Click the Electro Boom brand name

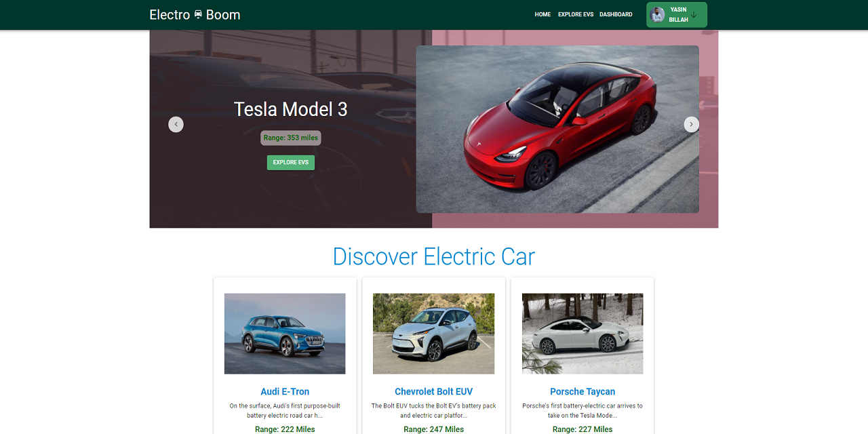[x=194, y=14]
